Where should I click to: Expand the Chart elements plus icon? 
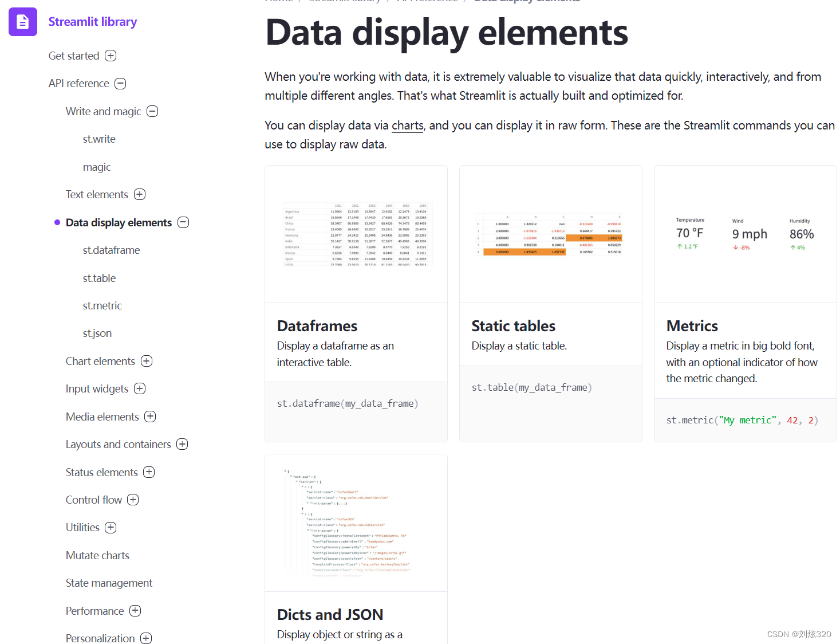point(147,361)
